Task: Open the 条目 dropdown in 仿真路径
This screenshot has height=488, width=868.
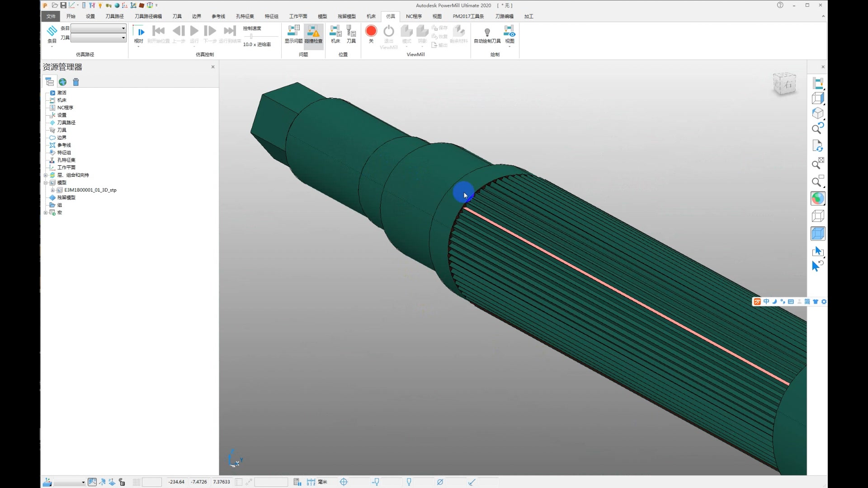Action: (x=122, y=28)
